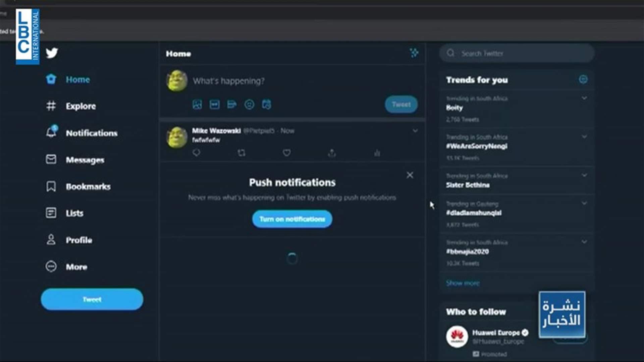Viewport: 644px width, 362px height.
Task: Expand options for #dladlamshunqisi trend
Action: point(584,203)
